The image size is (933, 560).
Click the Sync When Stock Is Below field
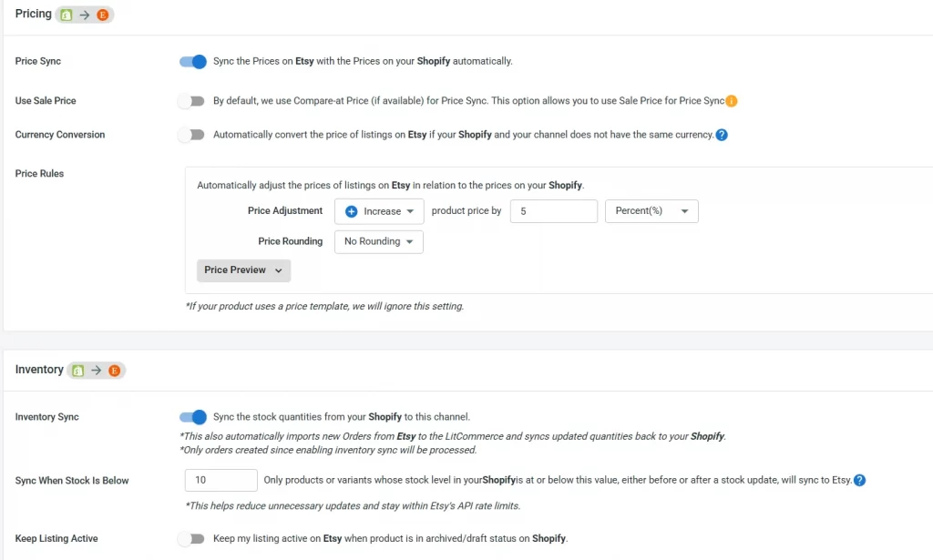[220, 480]
